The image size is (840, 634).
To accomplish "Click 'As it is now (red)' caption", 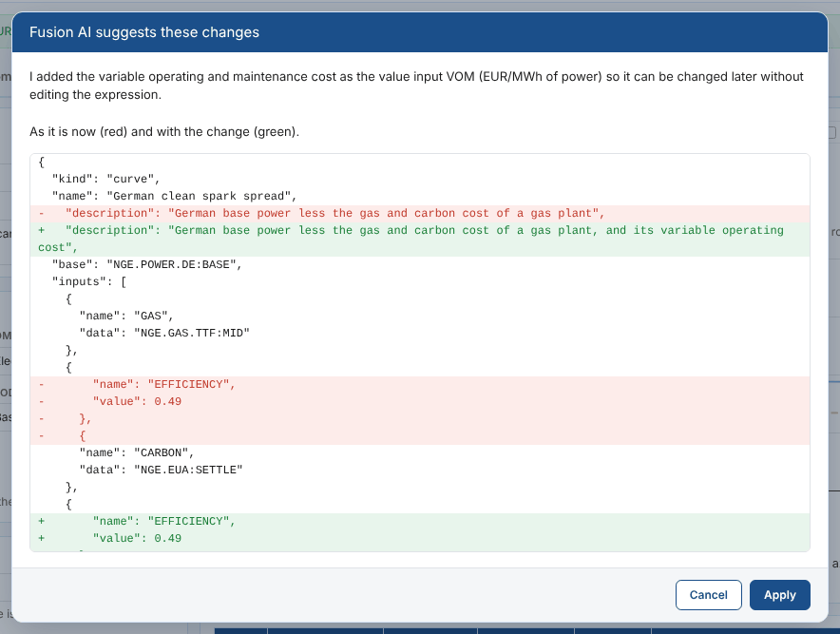I will pyautogui.click(x=164, y=132).
